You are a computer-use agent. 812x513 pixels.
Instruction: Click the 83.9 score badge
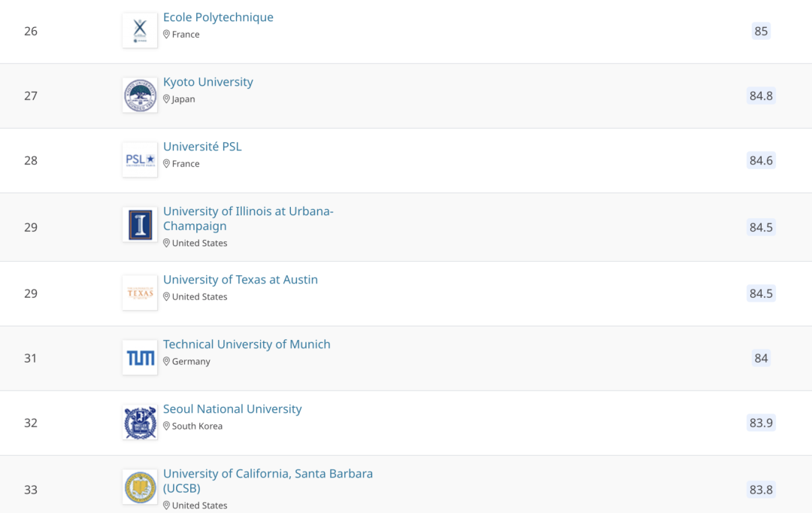(761, 423)
